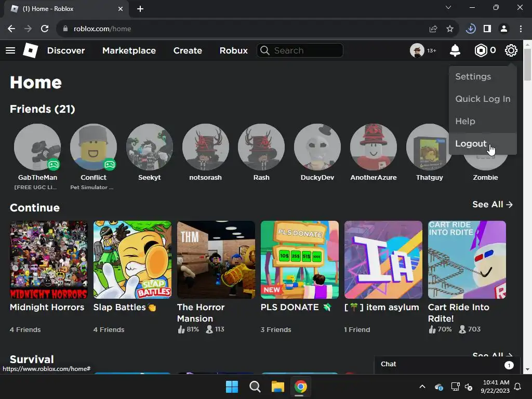Click the share page icon in address bar
Viewport: 532px width, 399px height.
[433, 29]
